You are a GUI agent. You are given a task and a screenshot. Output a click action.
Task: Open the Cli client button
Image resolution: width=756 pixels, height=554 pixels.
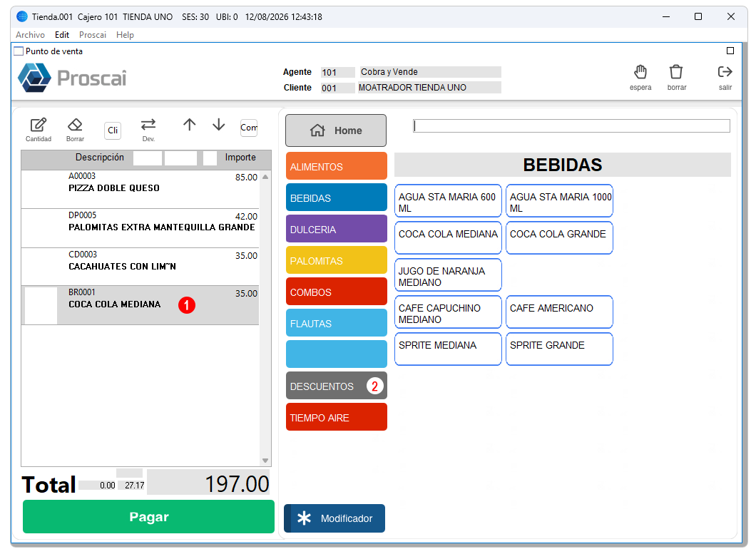click(113, 130)
